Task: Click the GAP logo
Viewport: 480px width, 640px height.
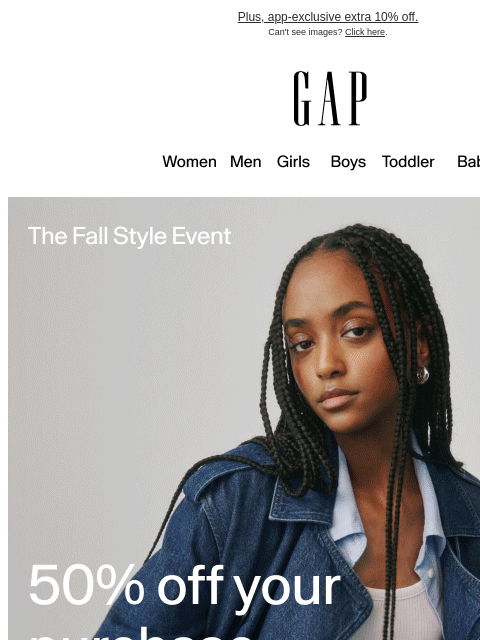Action: [330, 98]
